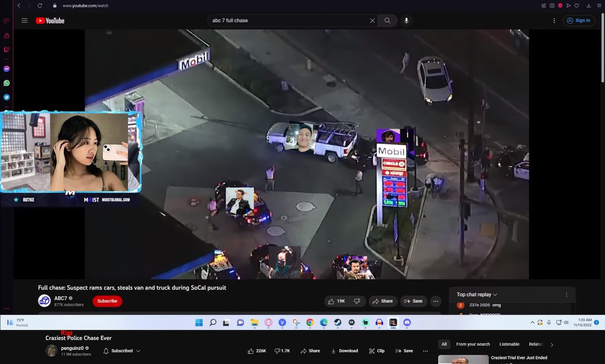
Task: Open the 75°F Humid weather widget
Action: [18, 323]
